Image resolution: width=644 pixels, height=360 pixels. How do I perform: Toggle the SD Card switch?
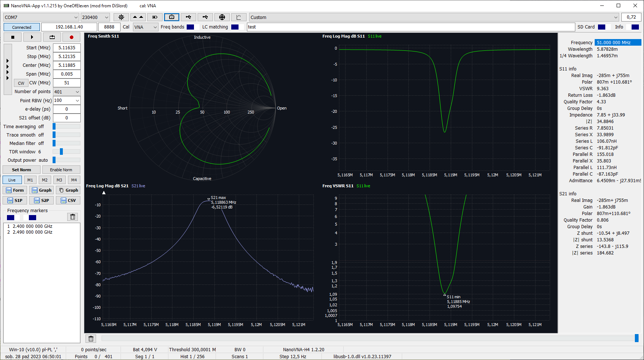604,27
